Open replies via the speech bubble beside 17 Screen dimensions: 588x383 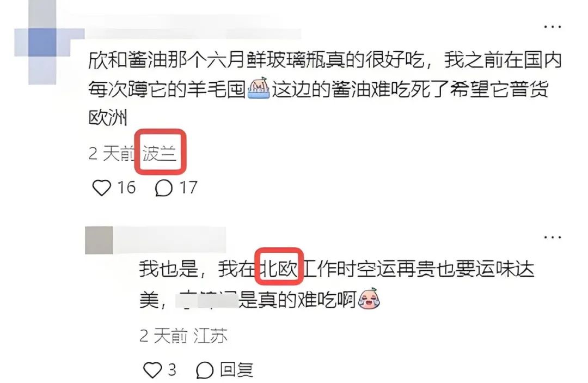click(x=164, y=188)
